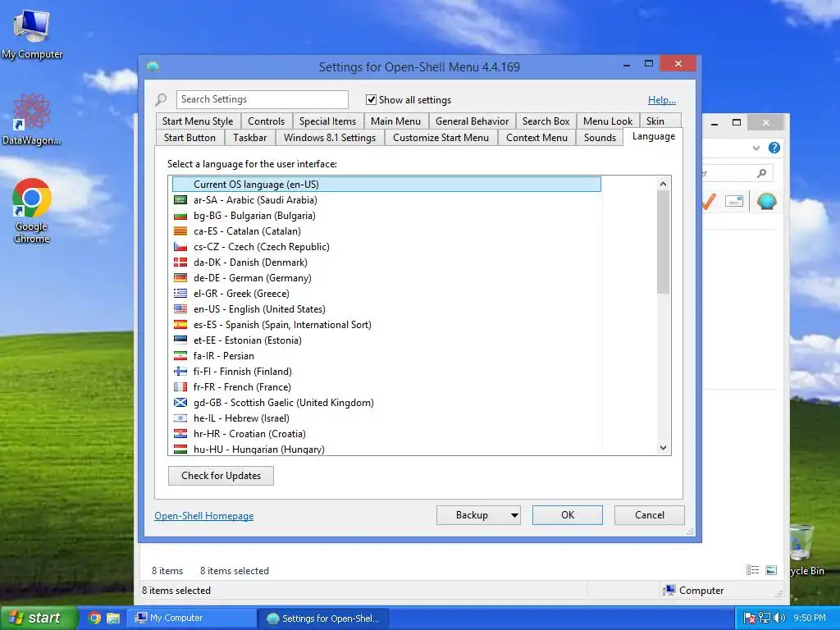This screenshot has width=840, height=630.
Task: Click the Cancel button
Action: [650, 515]
